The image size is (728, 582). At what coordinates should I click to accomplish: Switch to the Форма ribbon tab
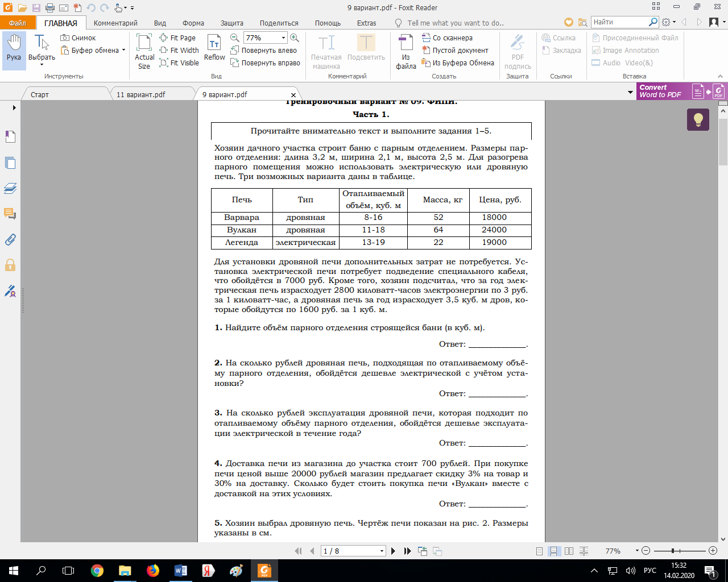coord(193,23)
